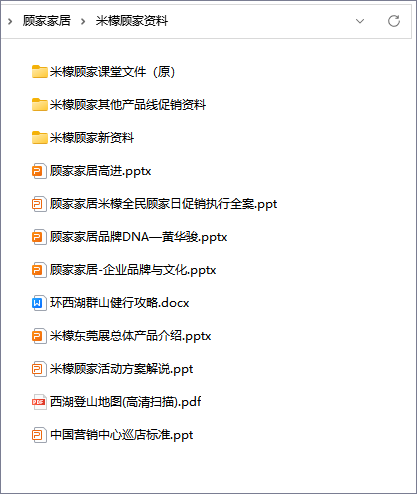Click the address bar empty area
417x494 pixels.
click(x=260, y=21)
